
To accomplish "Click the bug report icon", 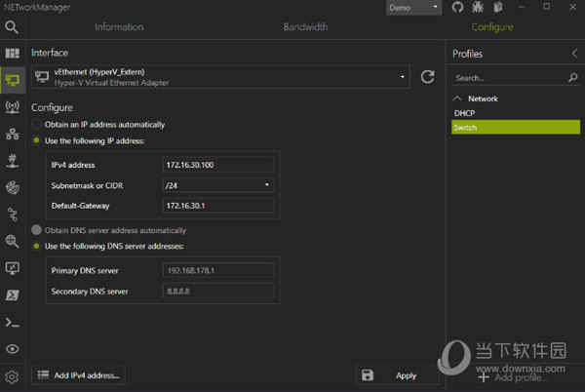I will tap(477, 8).
